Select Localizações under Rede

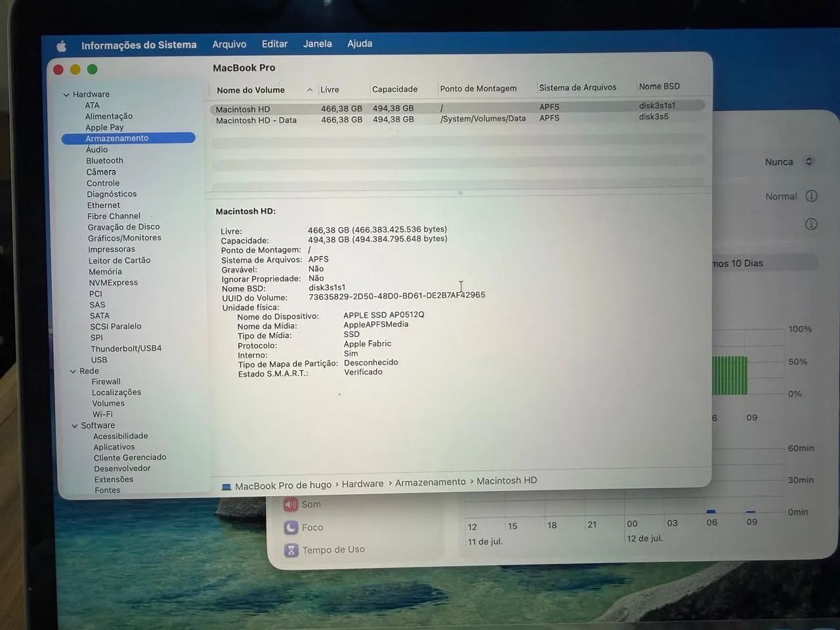(x=116, y=392)
